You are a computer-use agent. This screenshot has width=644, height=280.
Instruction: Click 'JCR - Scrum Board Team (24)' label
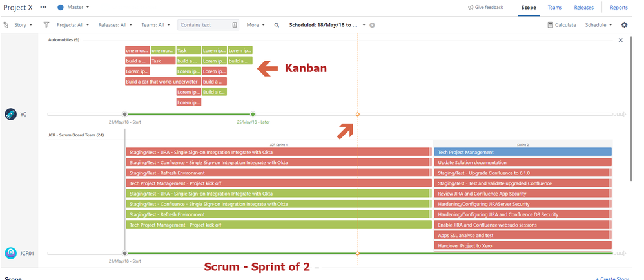pos(75,135)
